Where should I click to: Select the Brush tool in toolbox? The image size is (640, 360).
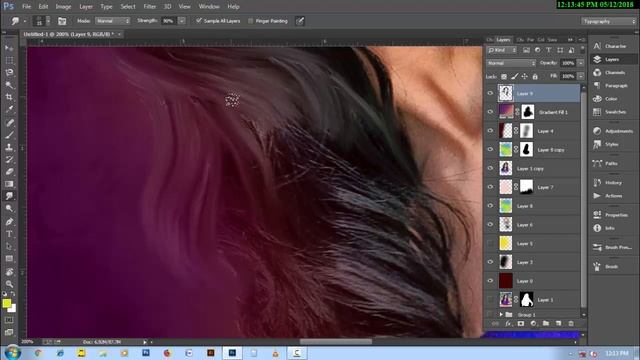coord(9,135)
